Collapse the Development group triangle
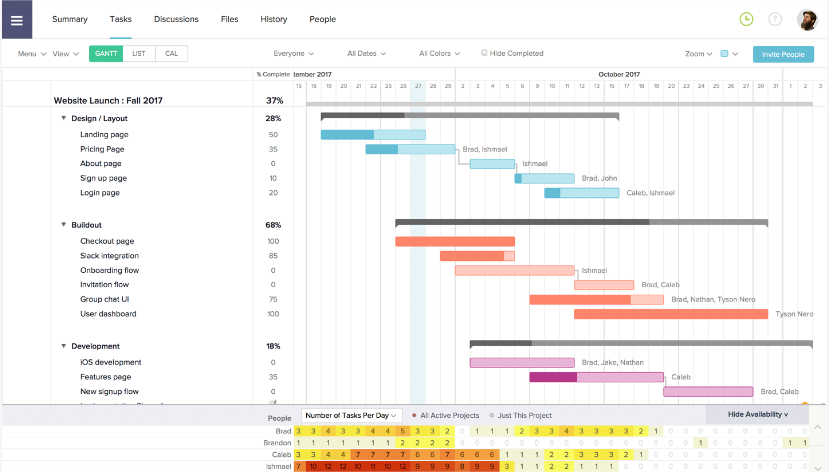829x472 pixels. [64, 346]
